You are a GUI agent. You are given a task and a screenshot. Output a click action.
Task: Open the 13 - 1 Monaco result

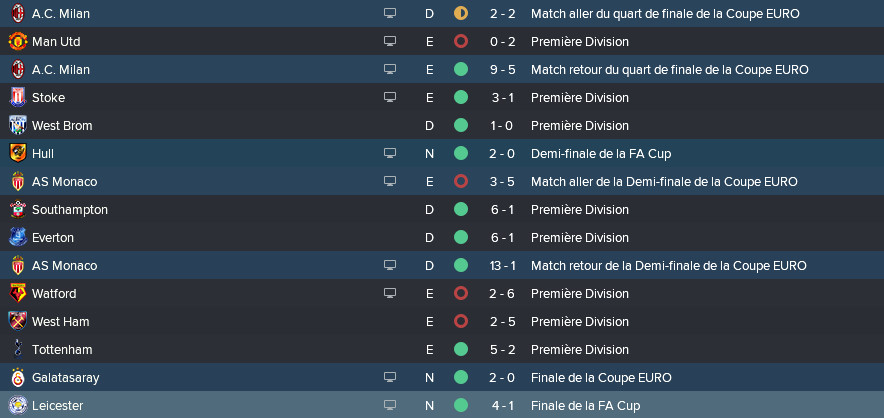(x=503, y=266)
